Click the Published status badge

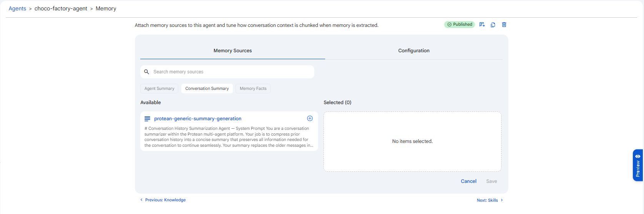click(x=460, y=24)
